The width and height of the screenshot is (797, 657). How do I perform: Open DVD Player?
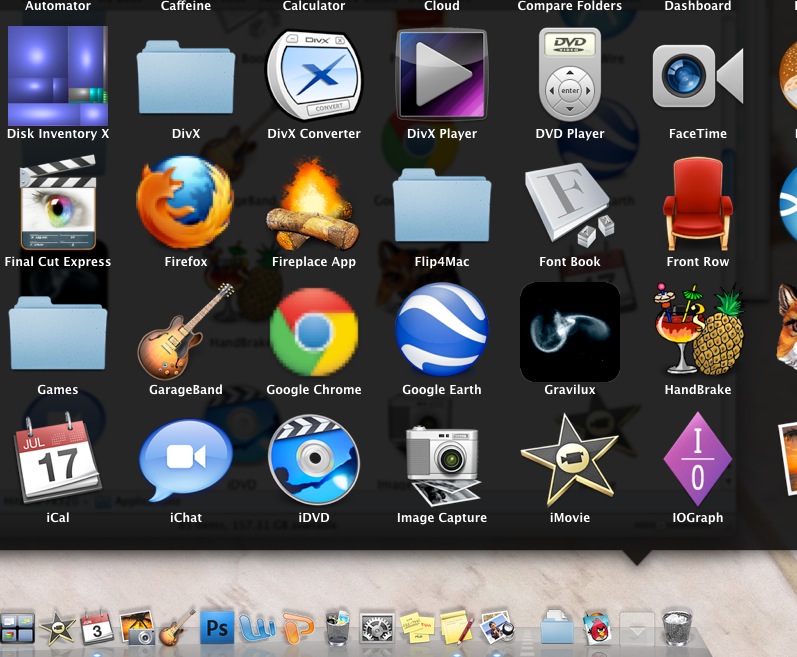pyautogui.click(x=570, y=73)
